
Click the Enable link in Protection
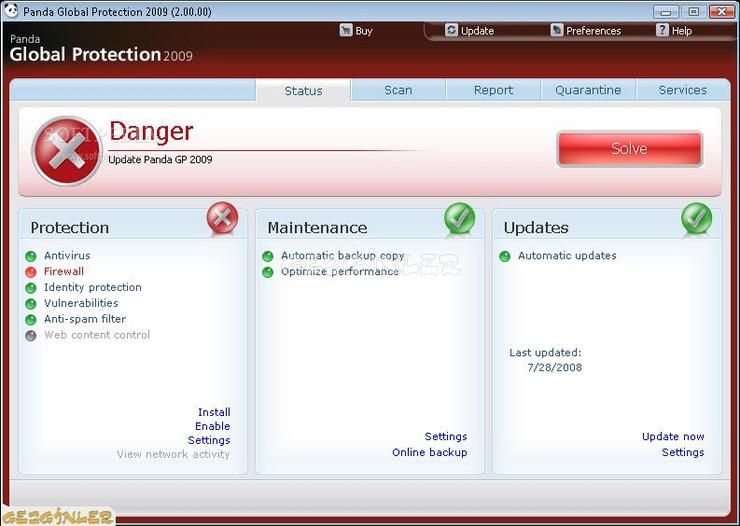[x=213, y=426]
